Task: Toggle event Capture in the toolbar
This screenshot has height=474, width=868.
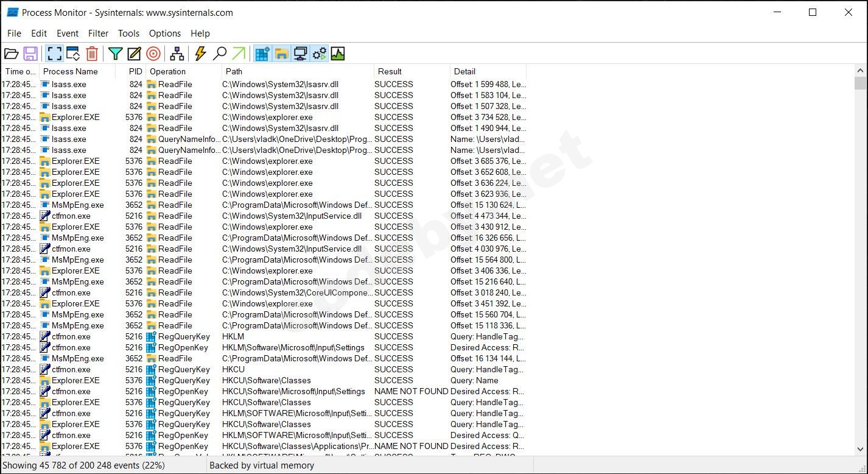Action: pyautogui.click(x=54, y=54)
